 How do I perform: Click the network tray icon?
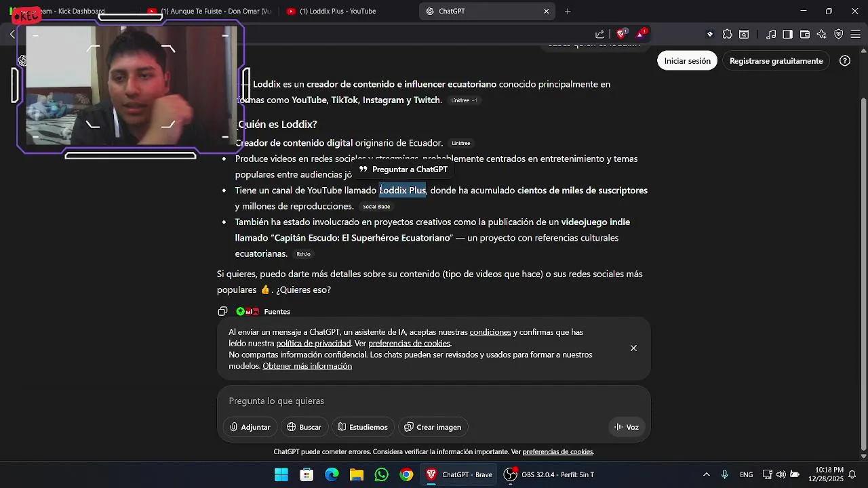(x=767, y=474)
